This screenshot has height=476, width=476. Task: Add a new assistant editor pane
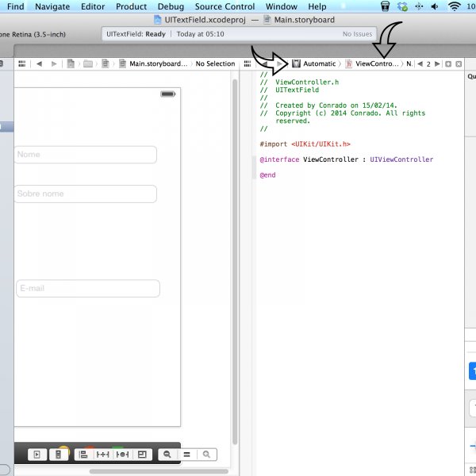[448, 63]
